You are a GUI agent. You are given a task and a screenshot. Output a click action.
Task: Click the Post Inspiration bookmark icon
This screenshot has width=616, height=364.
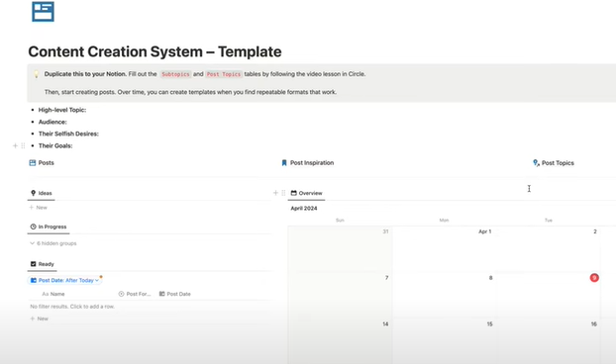(x=284, y=163)
